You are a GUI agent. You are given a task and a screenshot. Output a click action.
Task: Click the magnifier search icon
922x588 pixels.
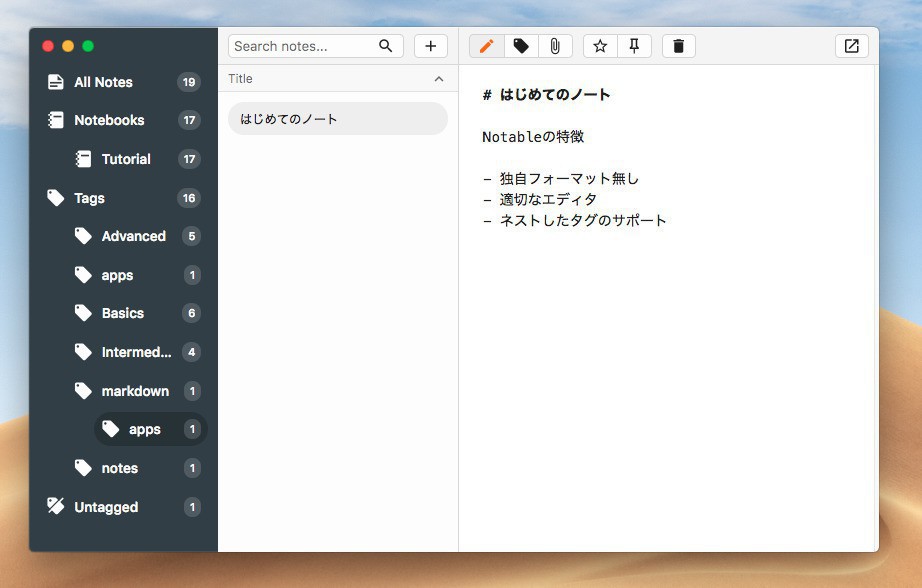[386, 46]
